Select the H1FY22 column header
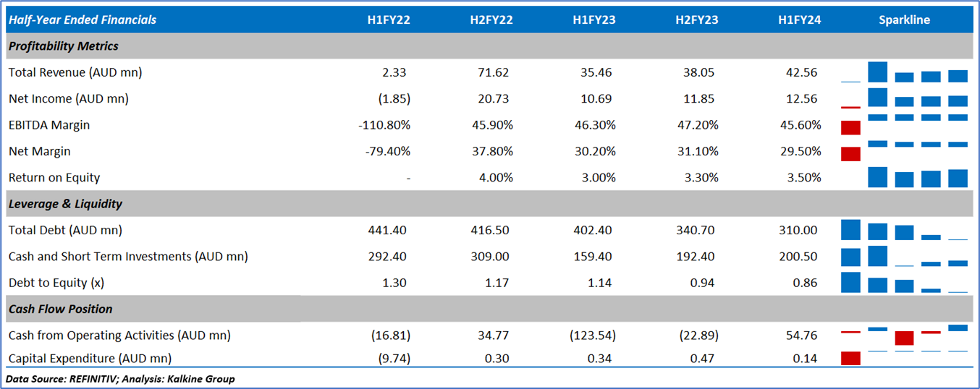The height and width of the screenshot is (389, 980). 389,20
